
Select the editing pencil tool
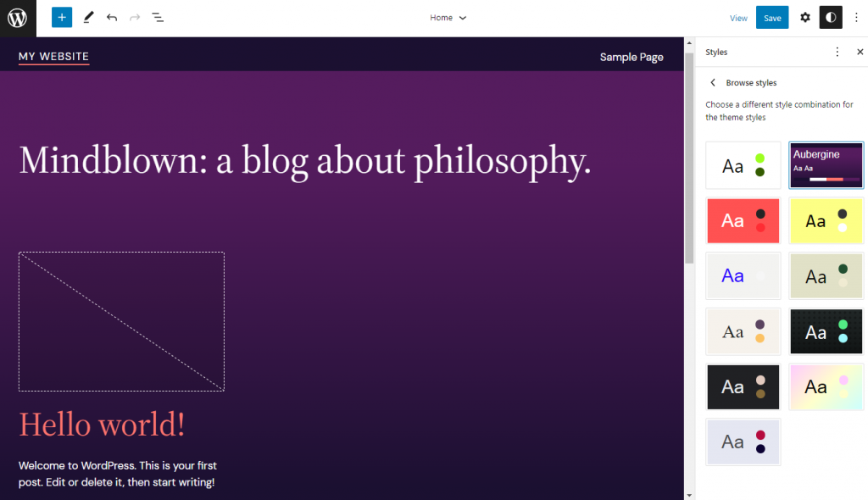pos(88,17)
